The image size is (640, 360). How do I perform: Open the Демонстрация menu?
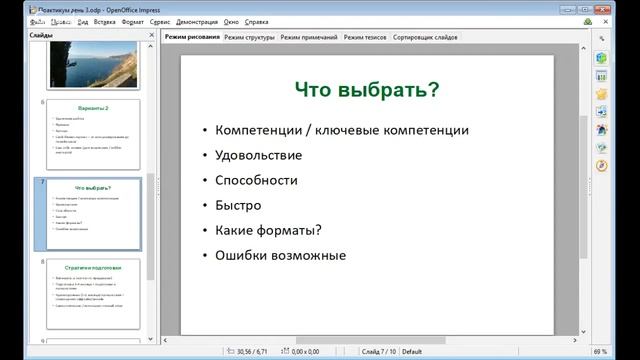(x=197, y=22)
